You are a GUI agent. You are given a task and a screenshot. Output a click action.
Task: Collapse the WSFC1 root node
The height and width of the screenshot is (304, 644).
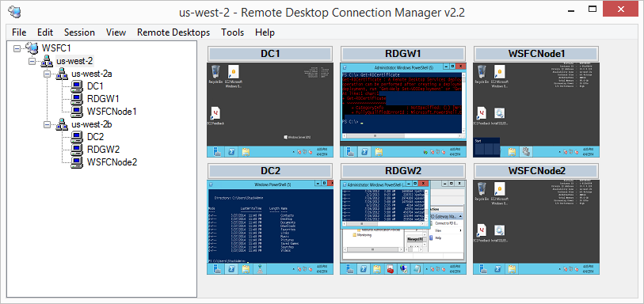click(17, 48)
